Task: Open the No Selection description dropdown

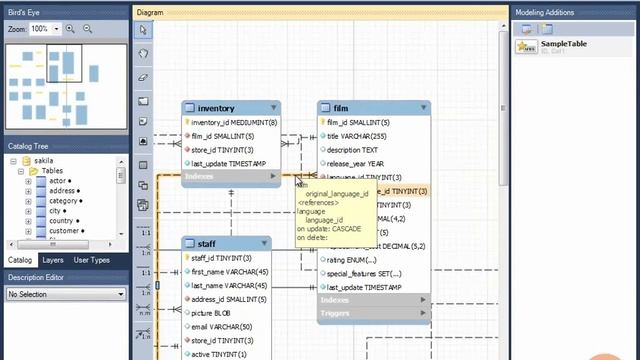Action: 121,294
